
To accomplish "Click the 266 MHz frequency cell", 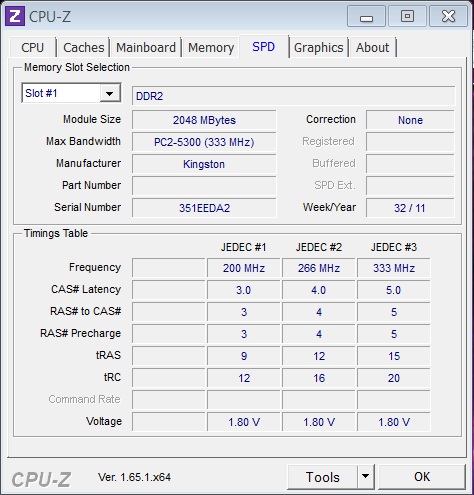I will click(319, 268).
